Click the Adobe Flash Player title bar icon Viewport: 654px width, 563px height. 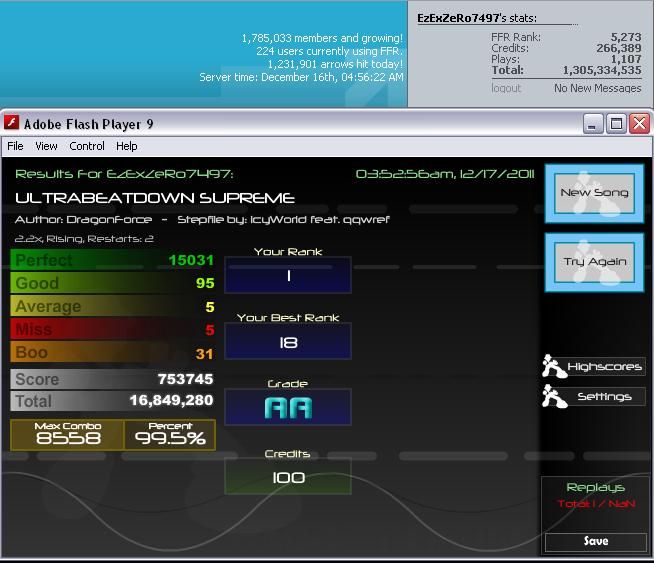(12, 124)
